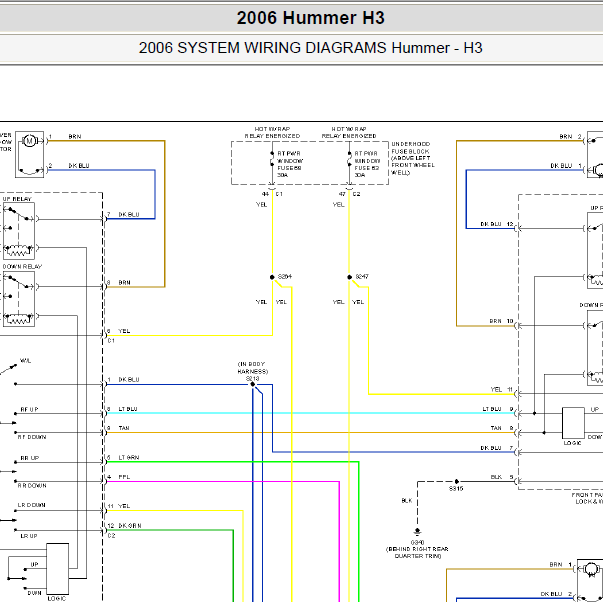The image size is (603, 602).
Task: Click the 'UP RELAY' label on left
Action: coord(17,199)
